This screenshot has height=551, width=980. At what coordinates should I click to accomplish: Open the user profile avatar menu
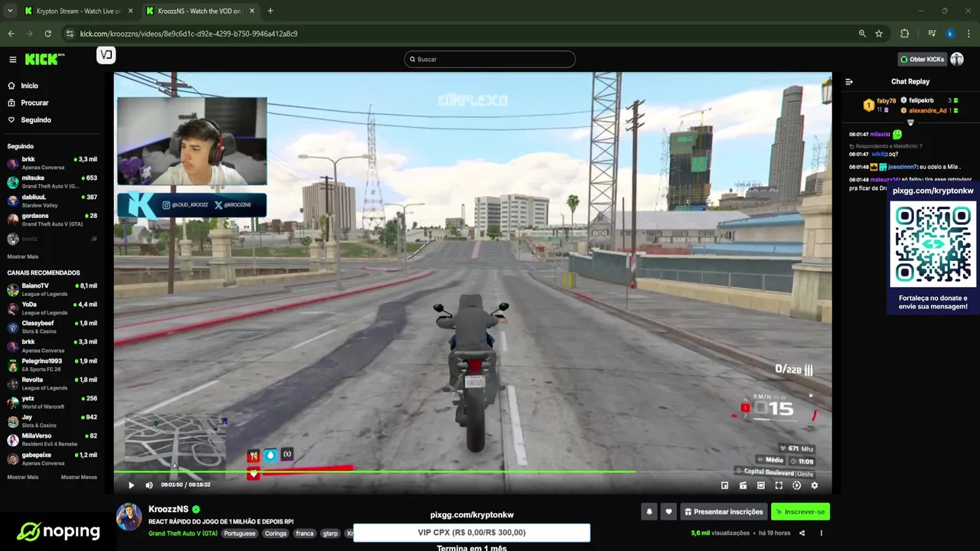[957, 59]
